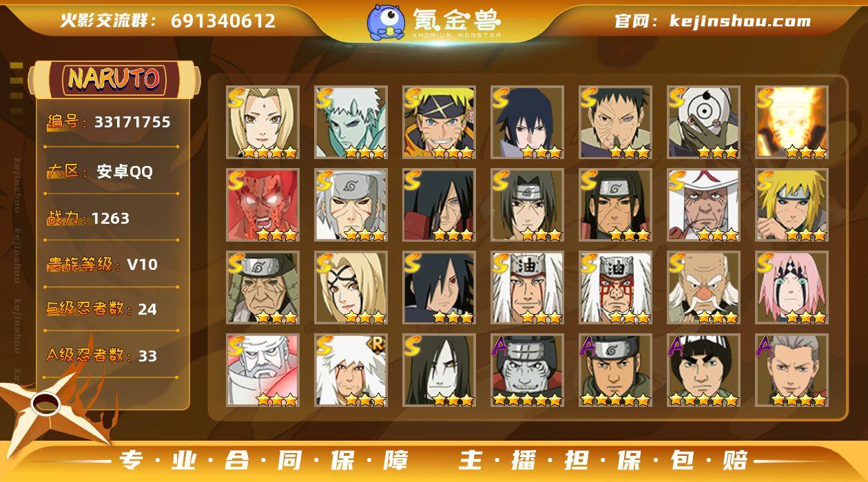The image size is (868, 482).
Task: Select the A-rank Might Guy bowl-cut portrait
Action: point(703,370)
